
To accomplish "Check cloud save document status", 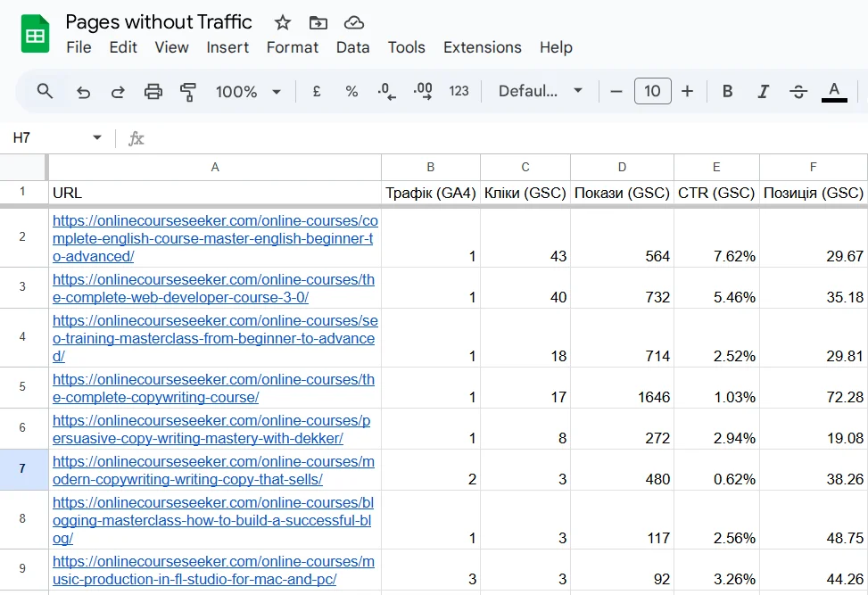I will pos(354,22).
